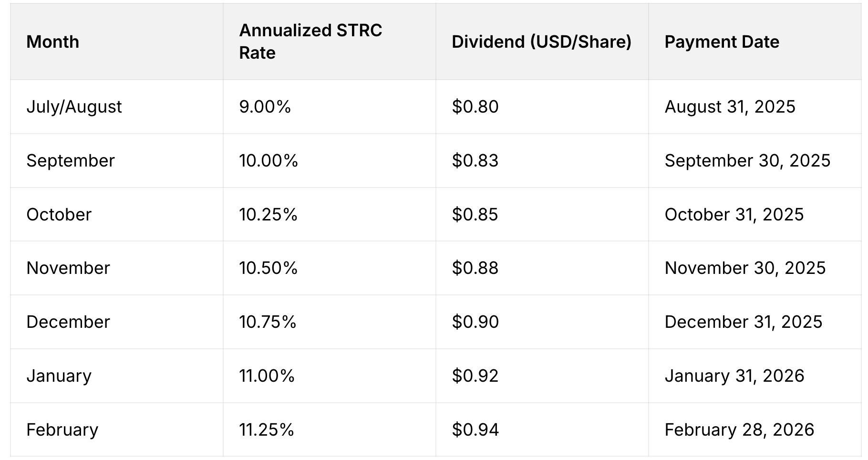Screen dimensions: 868x460
Task: Click the Month column header
Action: (53, 42)
